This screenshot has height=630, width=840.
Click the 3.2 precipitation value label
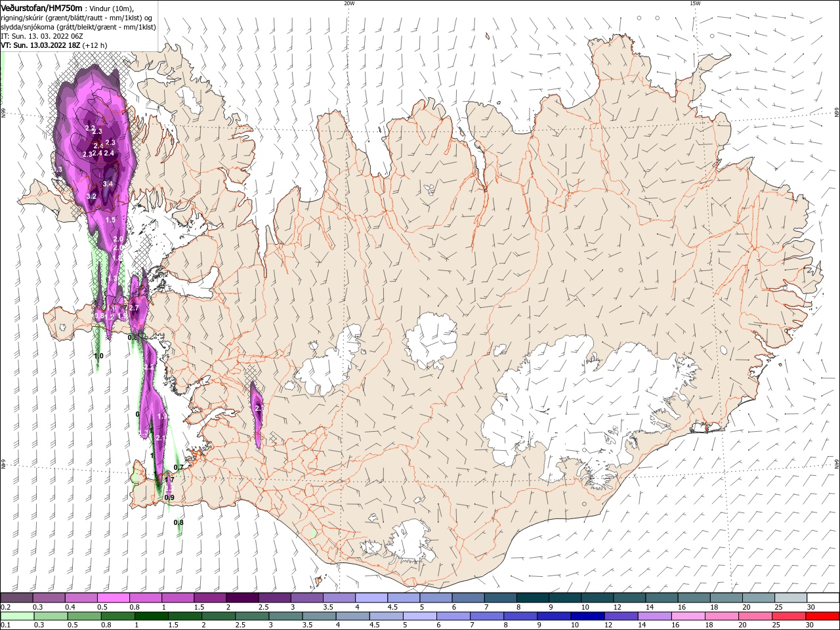(x=92, y=196)
